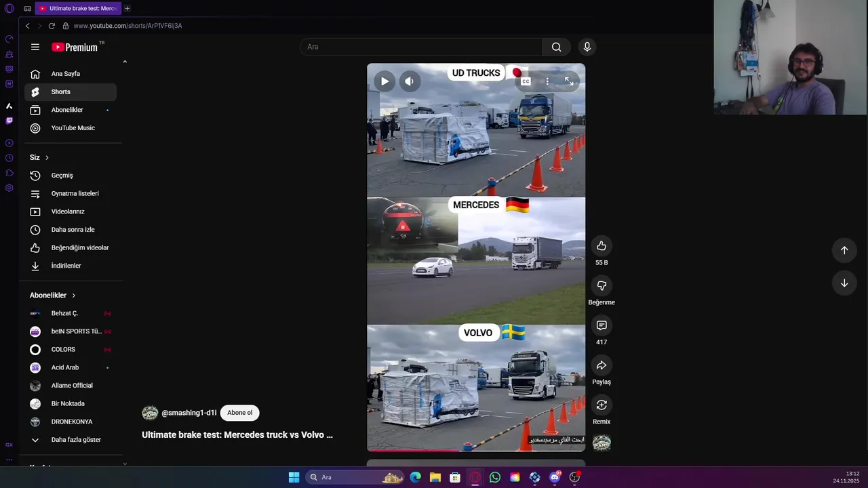Open DRONEKONYA channel

tap(71, 422)
